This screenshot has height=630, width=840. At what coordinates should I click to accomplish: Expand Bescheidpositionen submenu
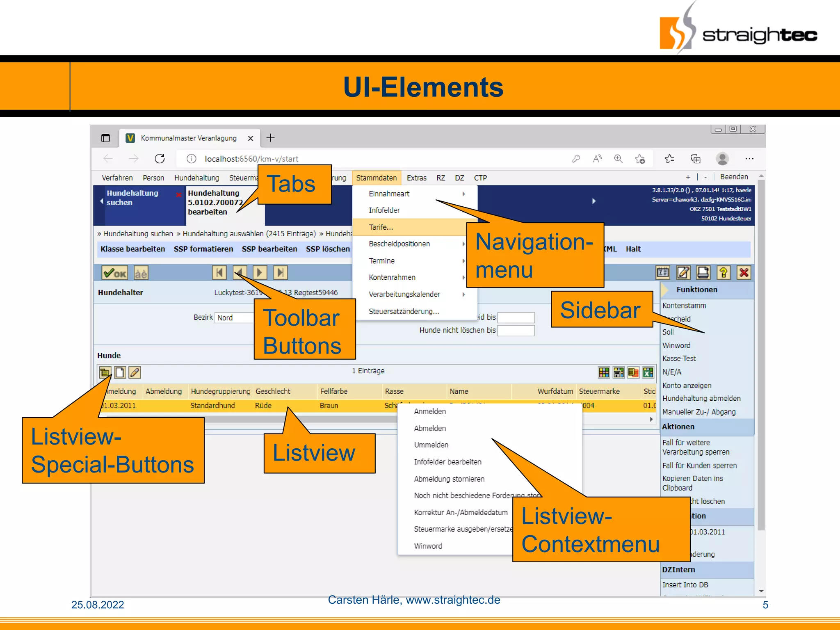pos(463,244)
